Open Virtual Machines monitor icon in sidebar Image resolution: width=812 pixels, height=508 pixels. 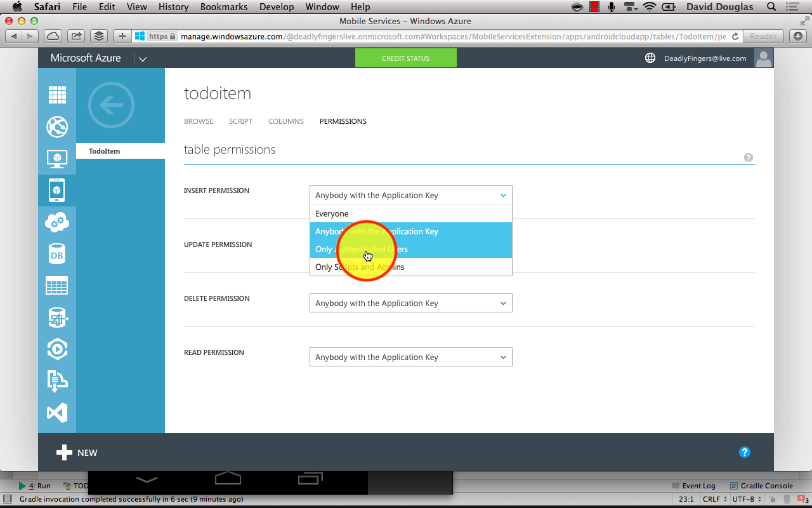tap(57, 159)
